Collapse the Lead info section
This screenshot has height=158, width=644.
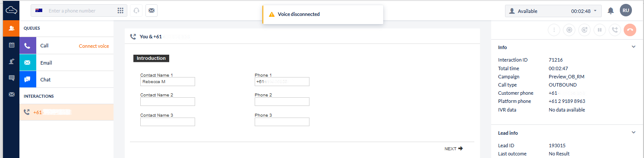click(633, 133)
